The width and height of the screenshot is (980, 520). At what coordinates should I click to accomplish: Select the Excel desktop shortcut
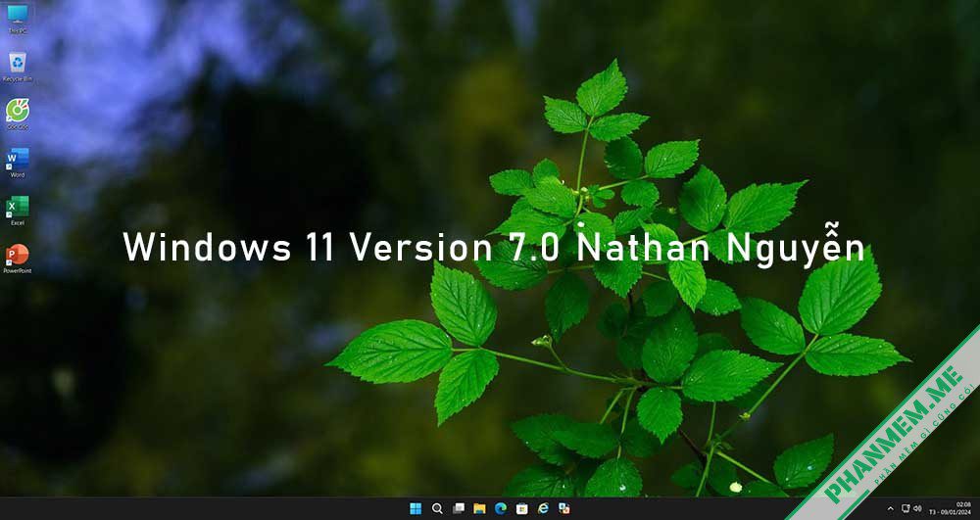18,211
